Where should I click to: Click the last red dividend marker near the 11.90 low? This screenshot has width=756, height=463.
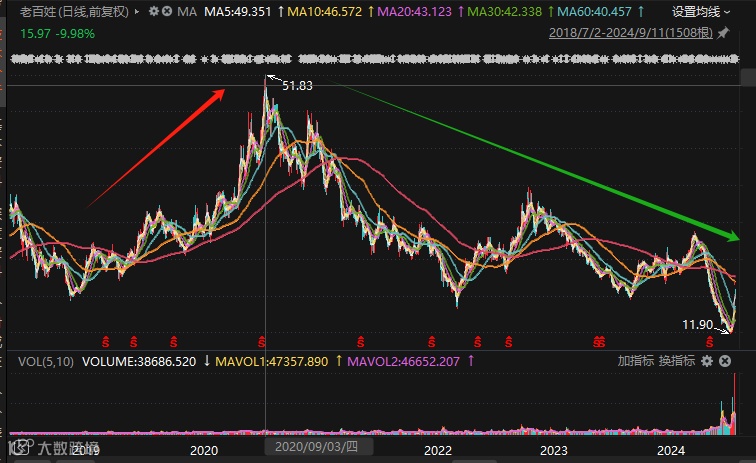tap(709, 342)
